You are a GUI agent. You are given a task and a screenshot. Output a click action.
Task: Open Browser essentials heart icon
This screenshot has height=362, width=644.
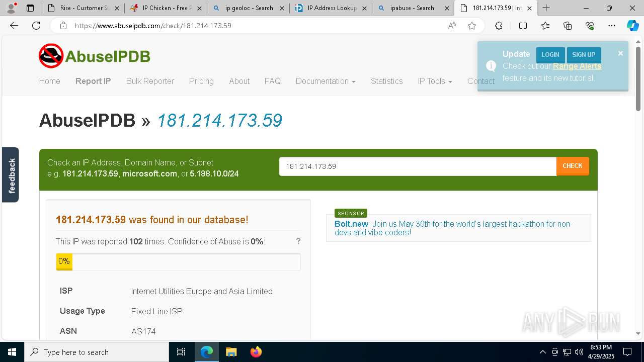[590, 26]
